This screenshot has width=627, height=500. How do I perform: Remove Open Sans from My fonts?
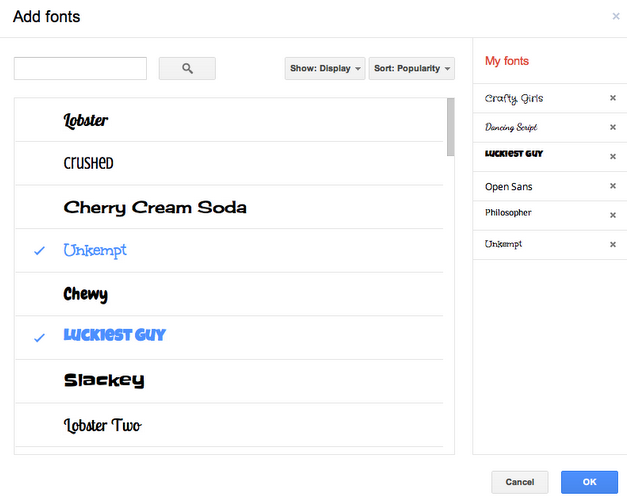612,186
